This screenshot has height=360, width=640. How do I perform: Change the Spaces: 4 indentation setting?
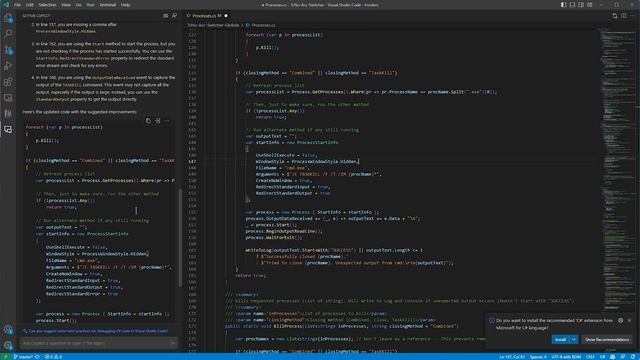point(538,357)
